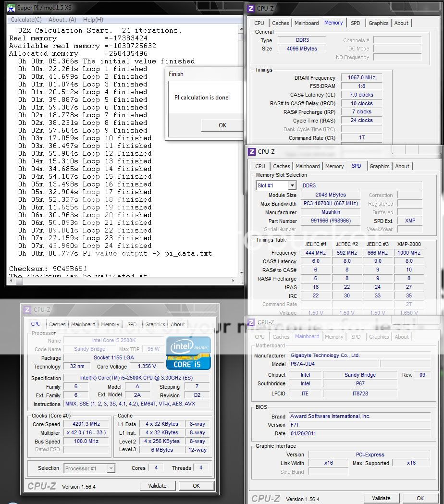Screen dimensions: 444x504
Task: Click the CPU-Z CPU window title icon
Action: click(x=27, y=310)
